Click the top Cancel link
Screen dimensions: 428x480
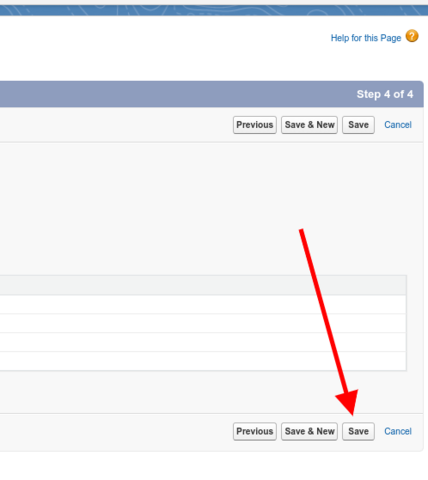pos(398,125)
